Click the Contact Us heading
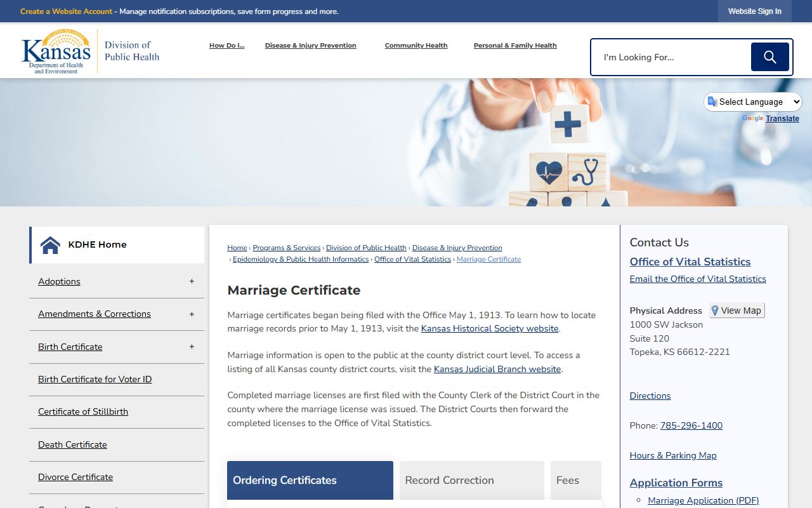 (659, 243)
